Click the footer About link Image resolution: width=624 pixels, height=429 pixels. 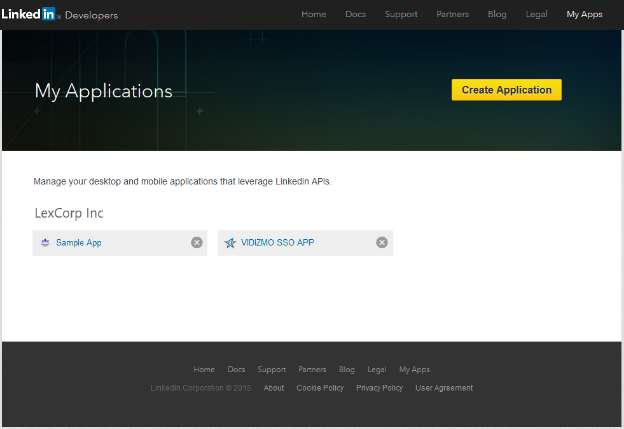coord(274,388)
